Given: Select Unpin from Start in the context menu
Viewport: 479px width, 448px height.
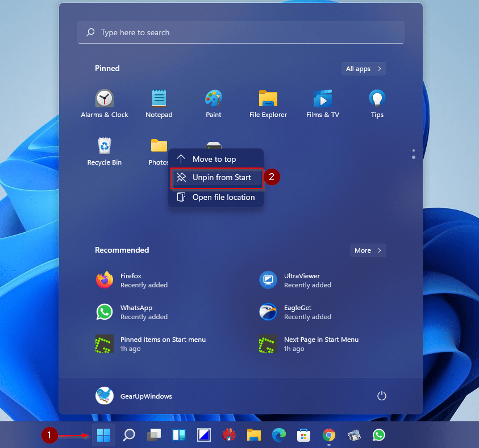Looking at the screenshot, I should [216, 177].
